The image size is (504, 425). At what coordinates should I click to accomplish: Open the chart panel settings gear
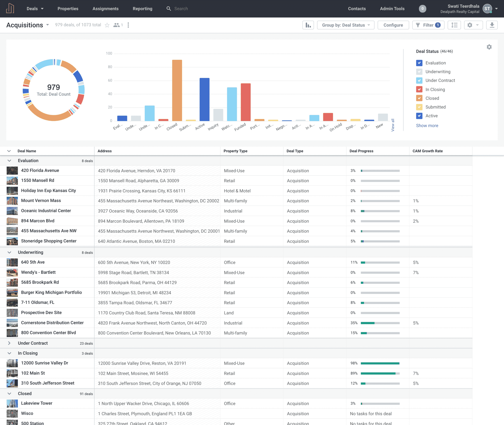click(x=489, y=47)
